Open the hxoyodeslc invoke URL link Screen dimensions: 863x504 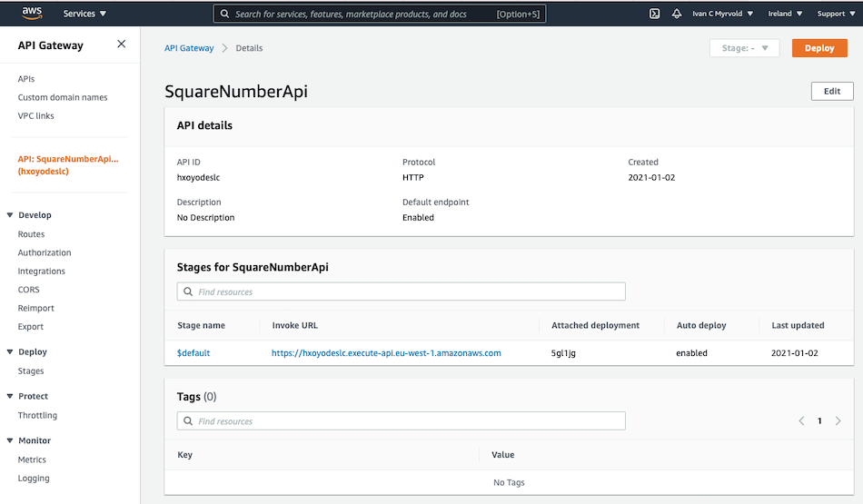pyautogui.click(x=386, y=353)
